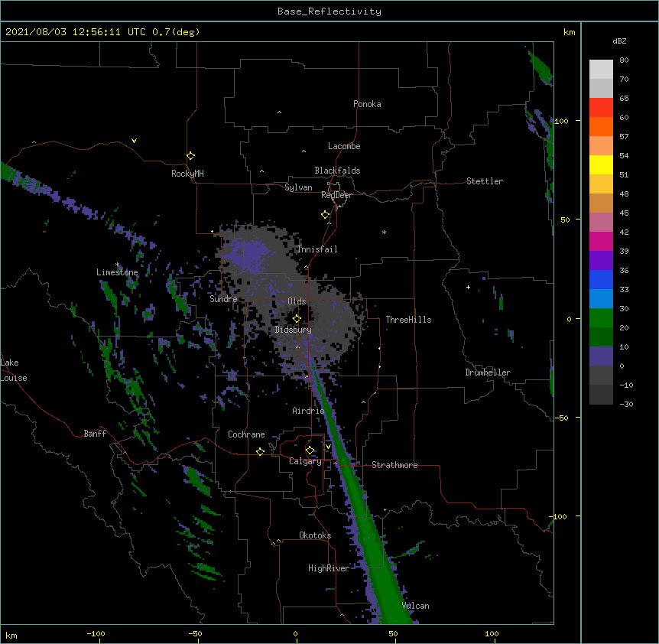The width and height of the screenshot is (659, 644).
Task: Click the slate purple 10–0 dBZ swatch
Action: 601,356
